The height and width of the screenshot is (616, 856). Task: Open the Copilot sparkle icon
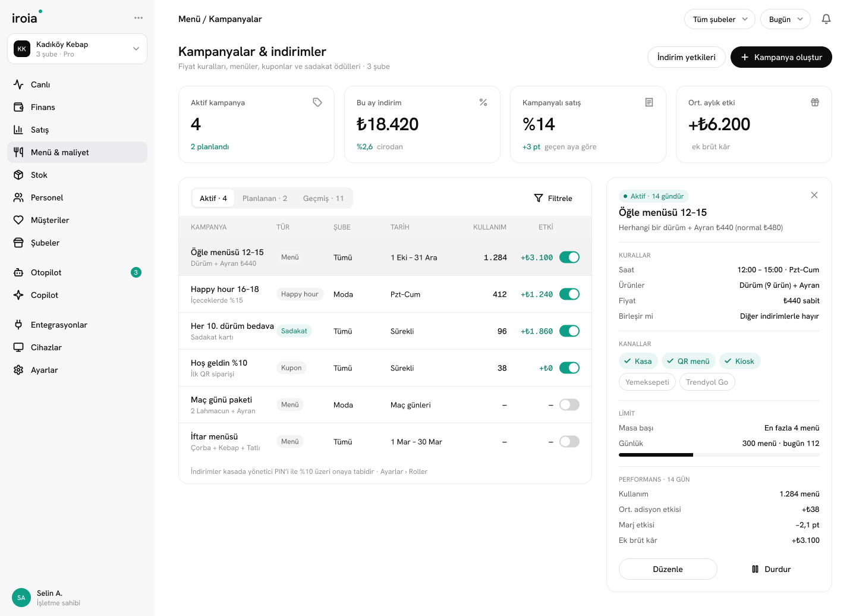click(18, 295)
